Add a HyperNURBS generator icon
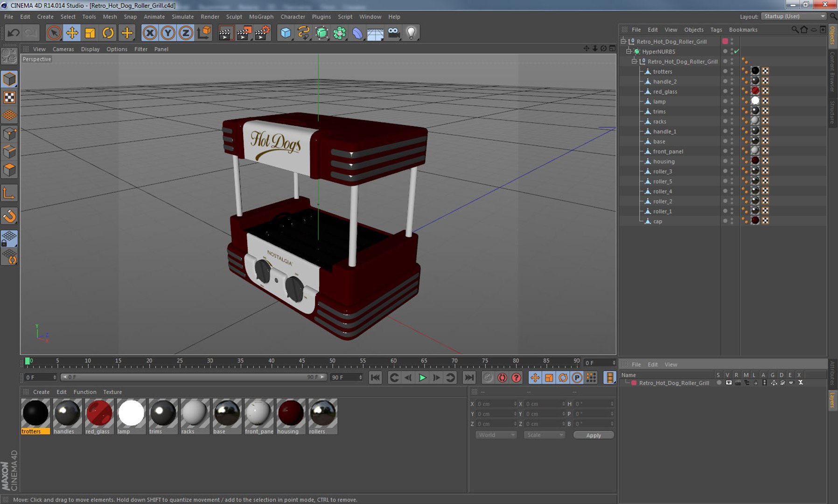The image size is (838, 504). tap(321, 33)
